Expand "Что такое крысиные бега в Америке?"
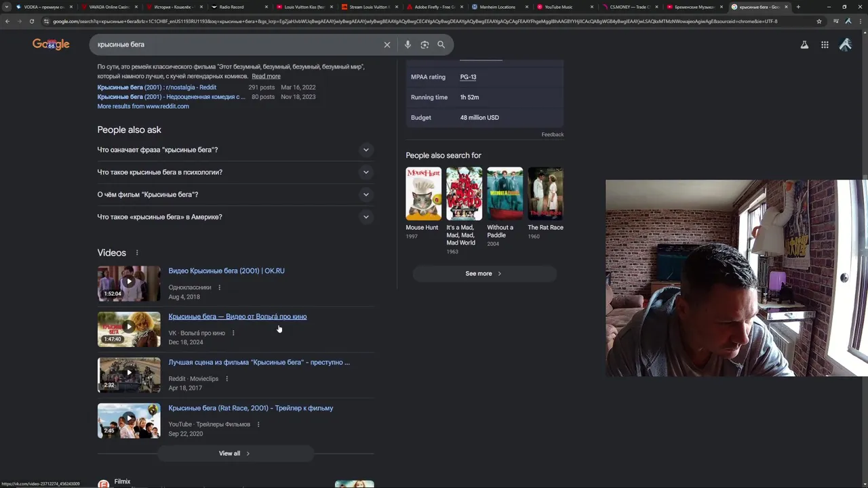This screenshot has width=868, height=488. click(235, 217)
